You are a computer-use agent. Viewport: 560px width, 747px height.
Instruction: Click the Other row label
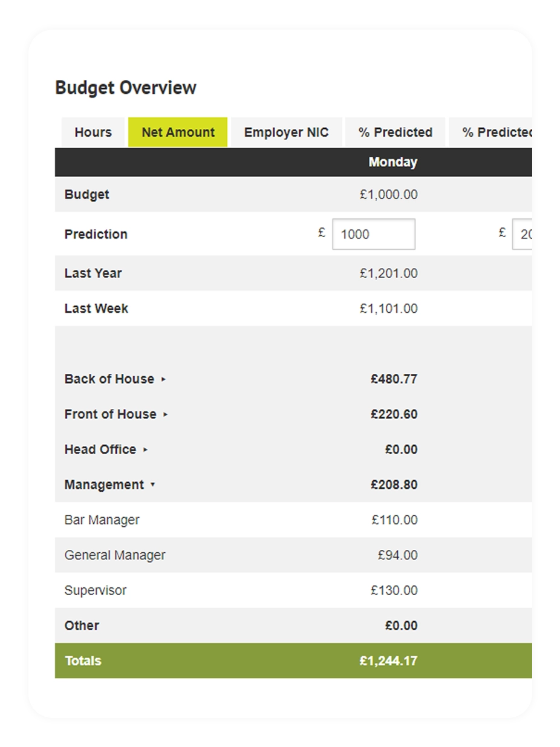pos(82,625)
